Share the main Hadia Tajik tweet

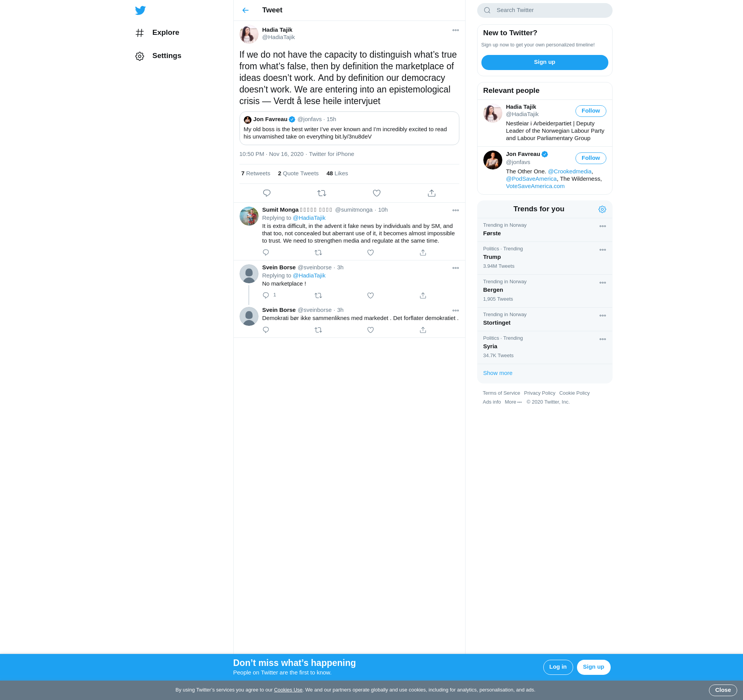[x=431, y=193]
